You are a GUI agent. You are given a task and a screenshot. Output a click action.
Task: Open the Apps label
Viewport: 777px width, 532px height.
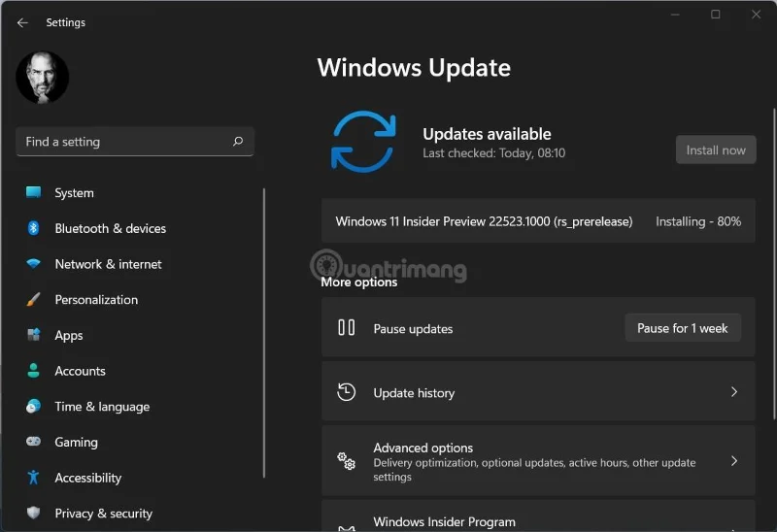(68, 335)
